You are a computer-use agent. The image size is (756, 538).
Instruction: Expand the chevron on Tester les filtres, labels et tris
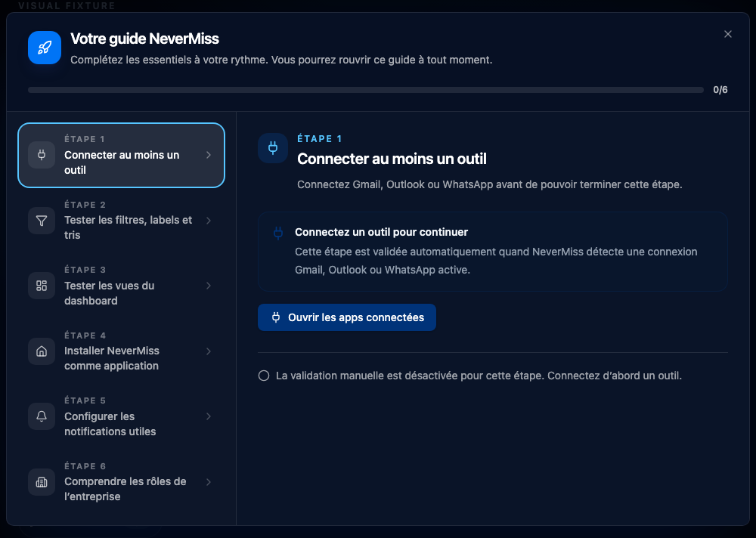tap(209, 221)
